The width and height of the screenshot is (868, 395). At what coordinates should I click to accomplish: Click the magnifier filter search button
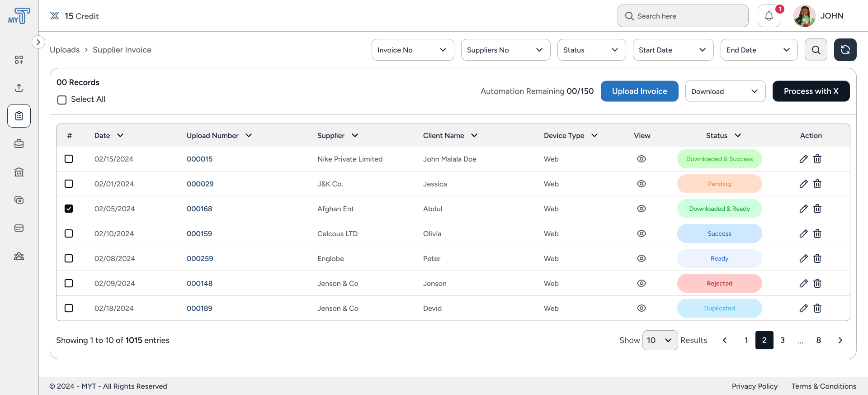[816, 50]
